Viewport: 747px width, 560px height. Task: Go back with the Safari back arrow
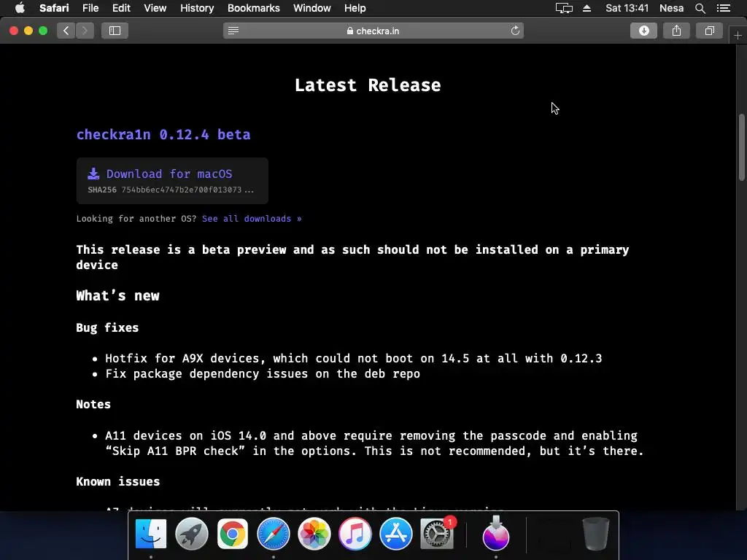pos(66,31)
